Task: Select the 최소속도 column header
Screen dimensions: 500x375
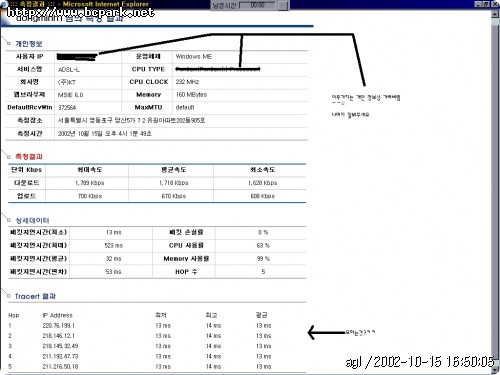Action: point(262,170)
